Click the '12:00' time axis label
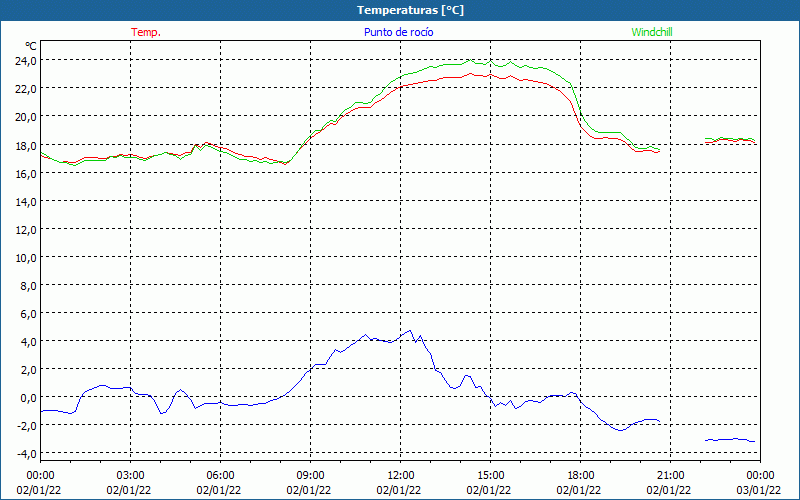Viewport: 800px width, 500px height. (401, 476)
